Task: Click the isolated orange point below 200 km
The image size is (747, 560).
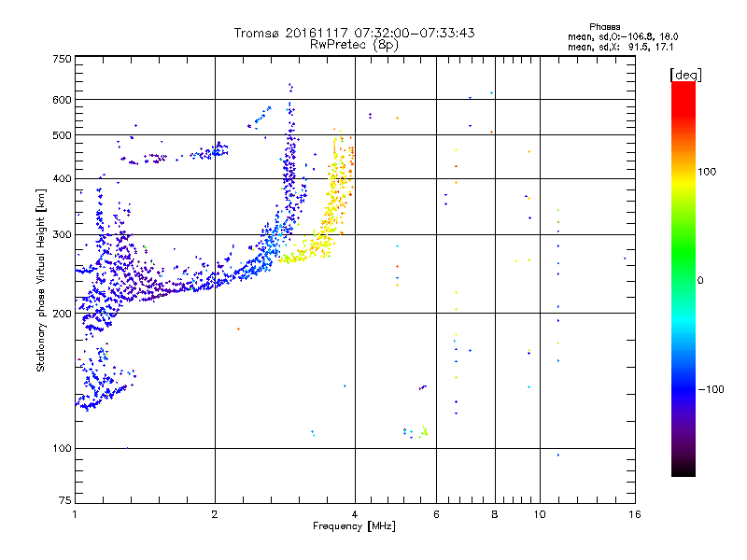Action: [x=238, y=329]
